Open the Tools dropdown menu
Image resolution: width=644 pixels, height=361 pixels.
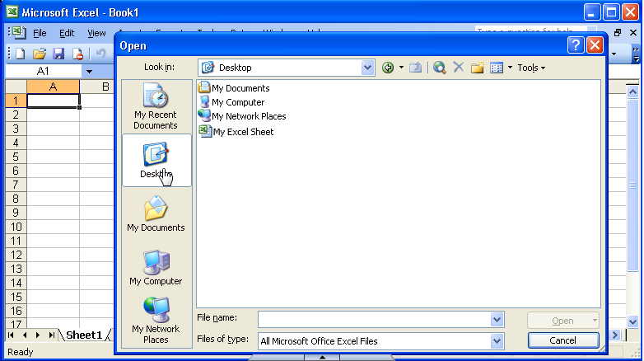(x=531, y=68)
